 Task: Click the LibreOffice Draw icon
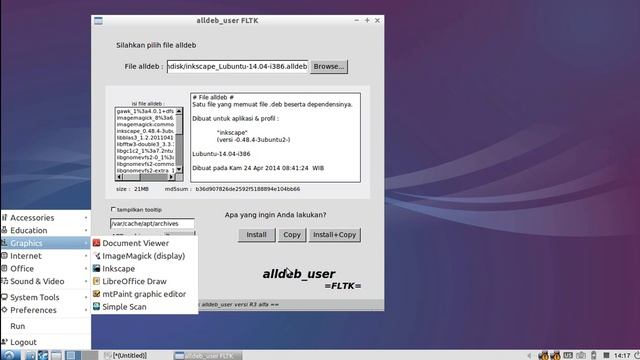click(96, 281)
